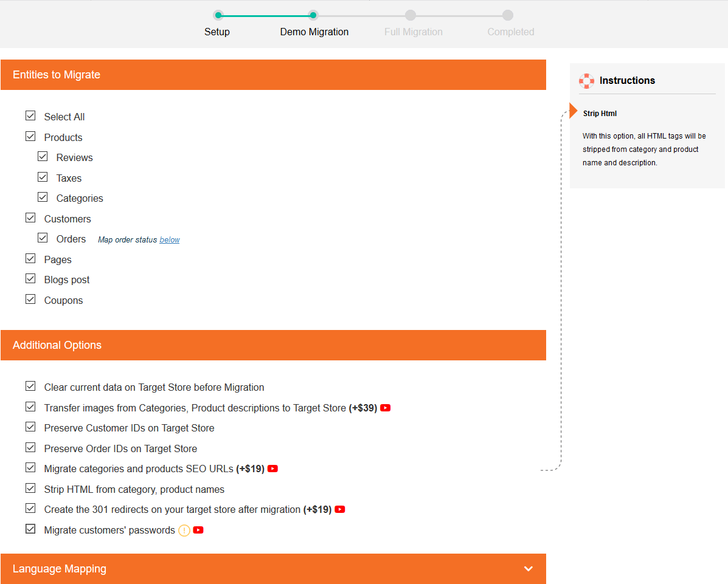This screenshot has height=584, width=728.
Task: Uncheck Clear current data on Target Store
Action: (30, 386)
